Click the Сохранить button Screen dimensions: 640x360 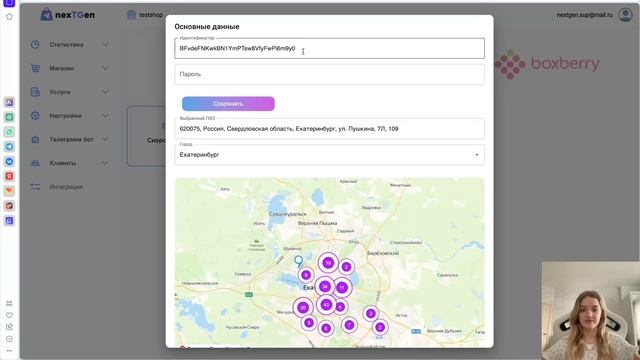[228, 104]
